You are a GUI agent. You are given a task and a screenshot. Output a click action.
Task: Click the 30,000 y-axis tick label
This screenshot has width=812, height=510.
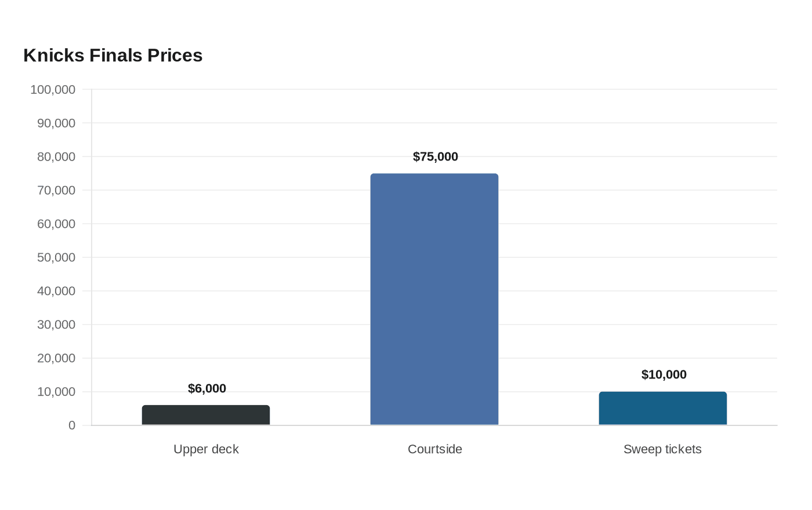(56, 325)
